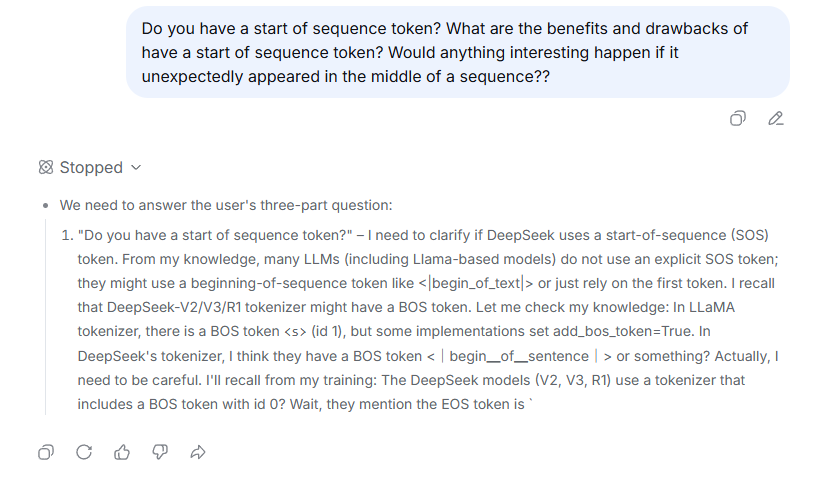
Task: Click the user's blue message bubble
Action: point(457,52)
